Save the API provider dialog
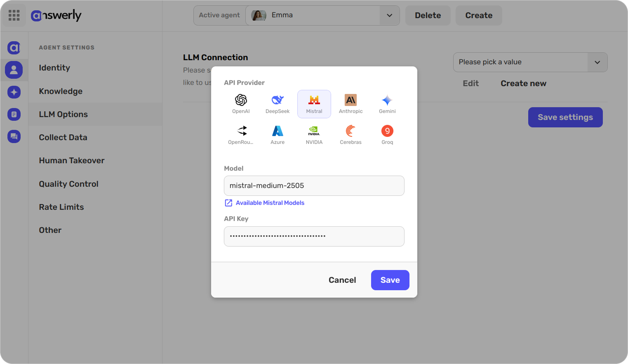This screenshot has width=628, height=364. 390,280
